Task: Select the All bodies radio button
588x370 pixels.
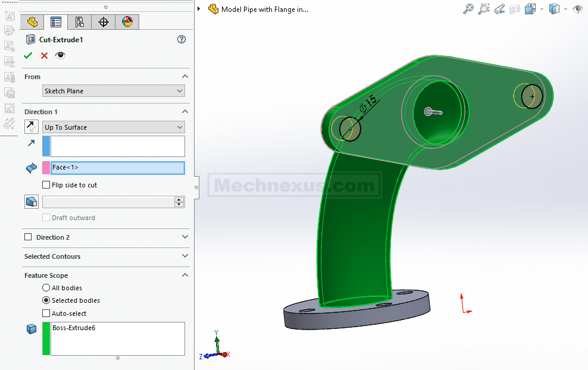Action: [x=46, y=288]
